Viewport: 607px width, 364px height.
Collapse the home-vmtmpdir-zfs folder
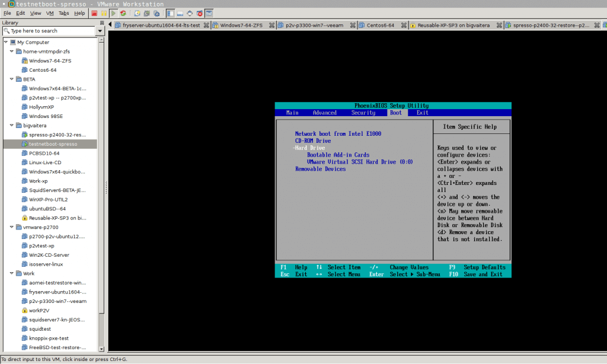click(x=12, y=51)
